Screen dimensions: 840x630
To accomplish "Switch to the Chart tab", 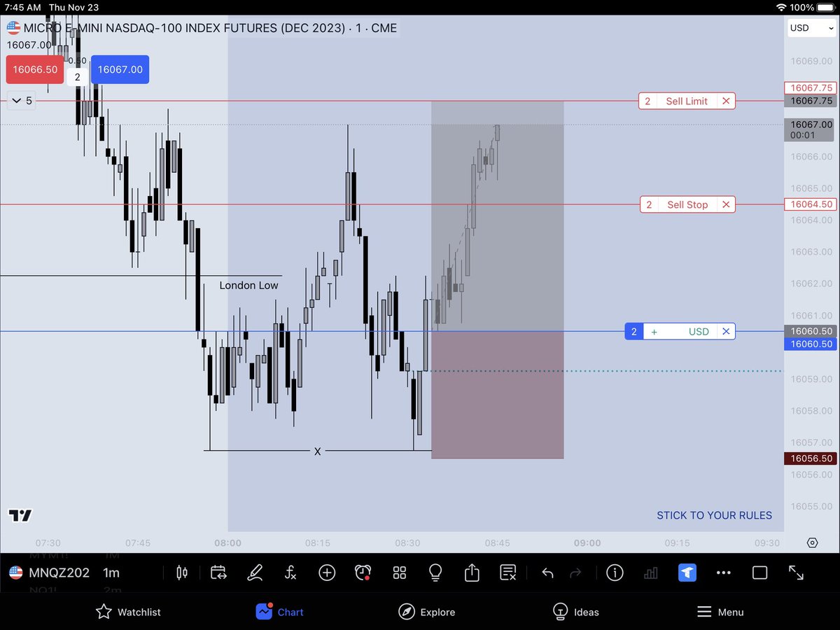I will (279, 612).
